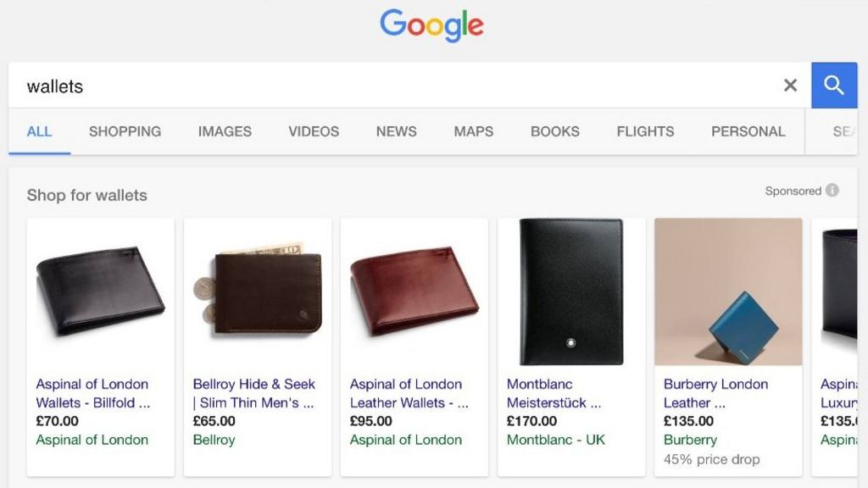Select the VIDEOS tab
Screen dimensions: 868x488
[313, 131]
